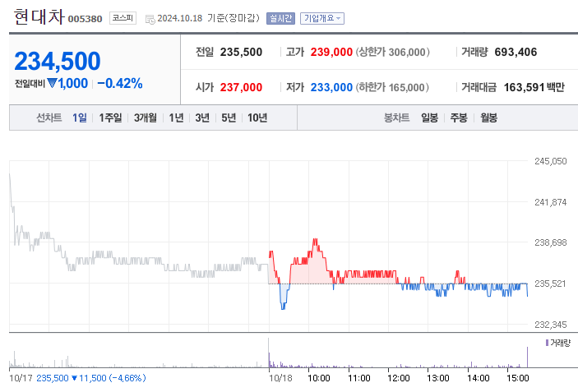Show the 월봉 monthly candle chart
Screen dimensions: 578x392
point(488,118)
